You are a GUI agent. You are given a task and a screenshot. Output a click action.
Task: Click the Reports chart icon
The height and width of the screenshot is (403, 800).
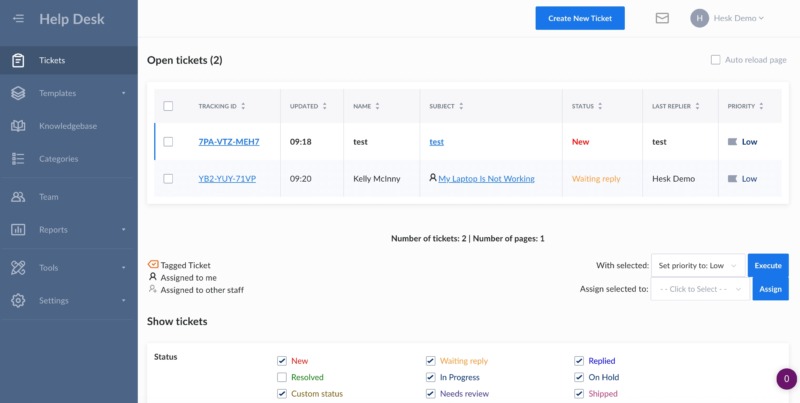point(18,229)
